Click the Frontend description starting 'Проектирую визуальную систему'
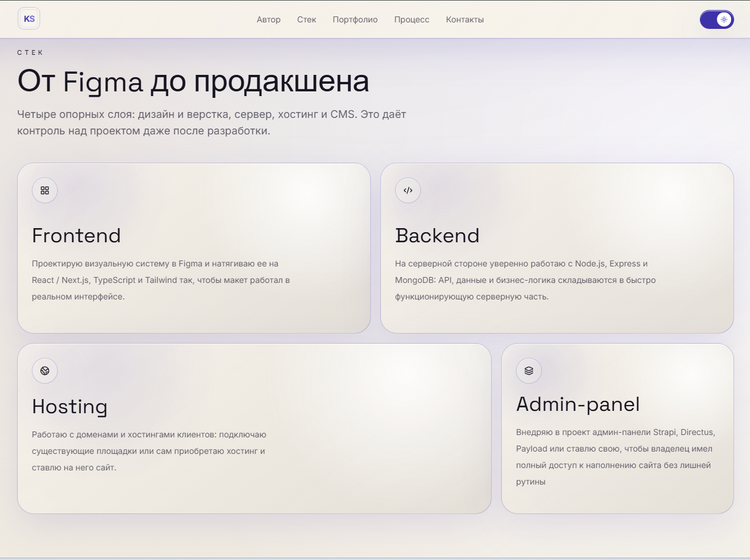Screen dimensions: 750x560 (x=161, y=280)
